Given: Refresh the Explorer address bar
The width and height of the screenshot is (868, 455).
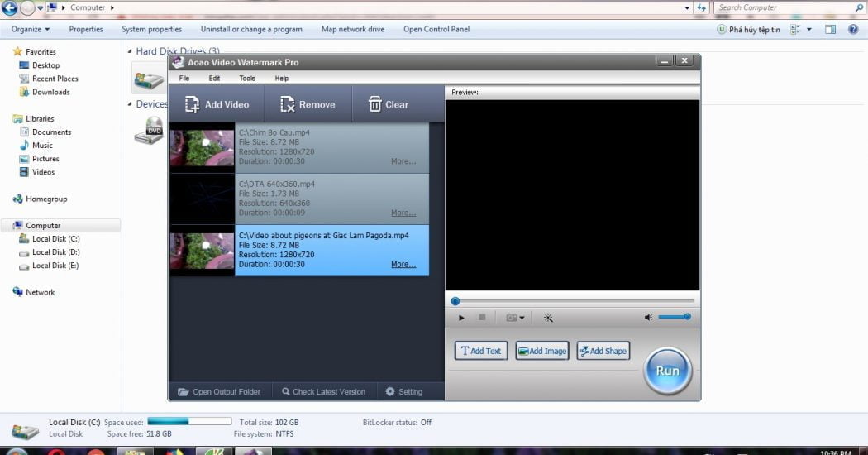Looking at the screenshot, I should 701,7.
